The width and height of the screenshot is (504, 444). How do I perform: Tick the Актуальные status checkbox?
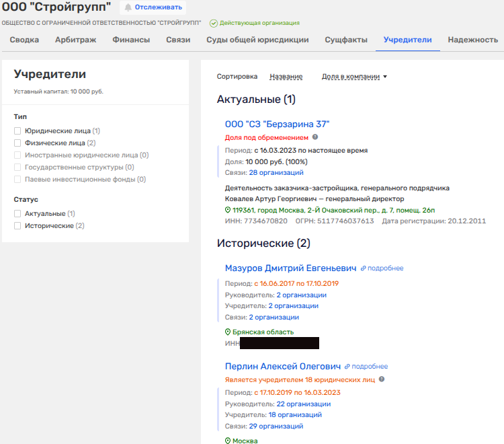tap(18, 214)
